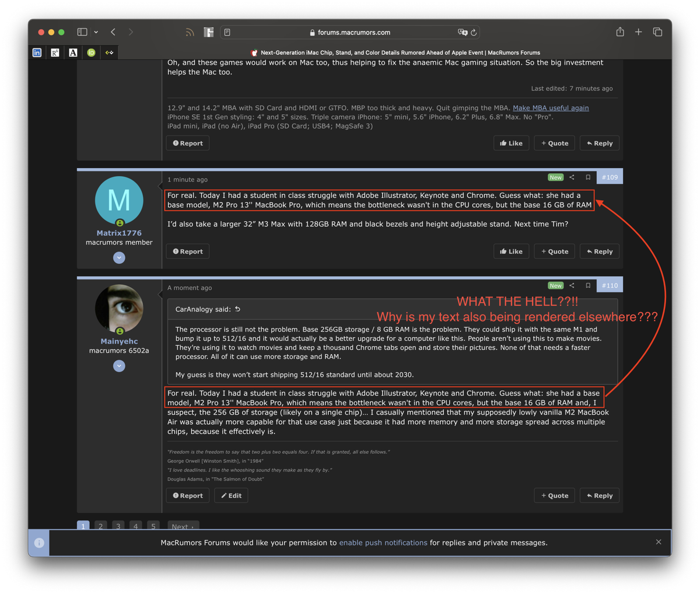The width and height of the screenshot is (700, 594).
Task: Bookmark post #110
Action: 588,285
